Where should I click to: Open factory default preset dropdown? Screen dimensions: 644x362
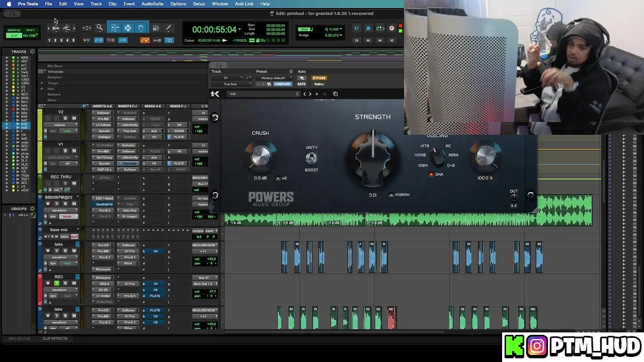[275, 78]
